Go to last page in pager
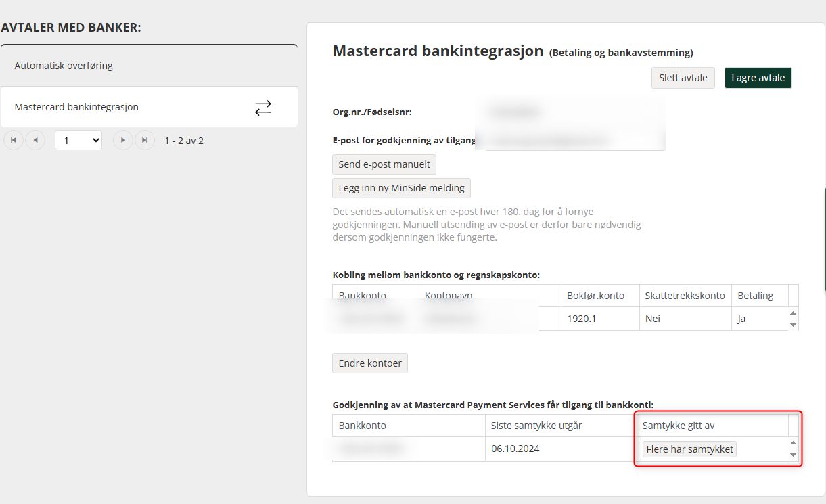Screen dimensions: 826x504 [144, 140]
